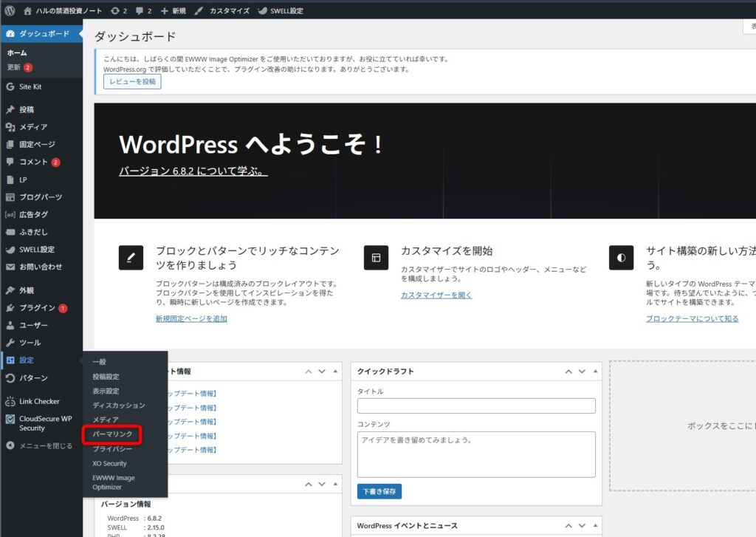The height and width of the screenshot is (537, 756).
Task: Click the ダッシュボード gauge icon in sidebar
Action: (x=10, y=33)
